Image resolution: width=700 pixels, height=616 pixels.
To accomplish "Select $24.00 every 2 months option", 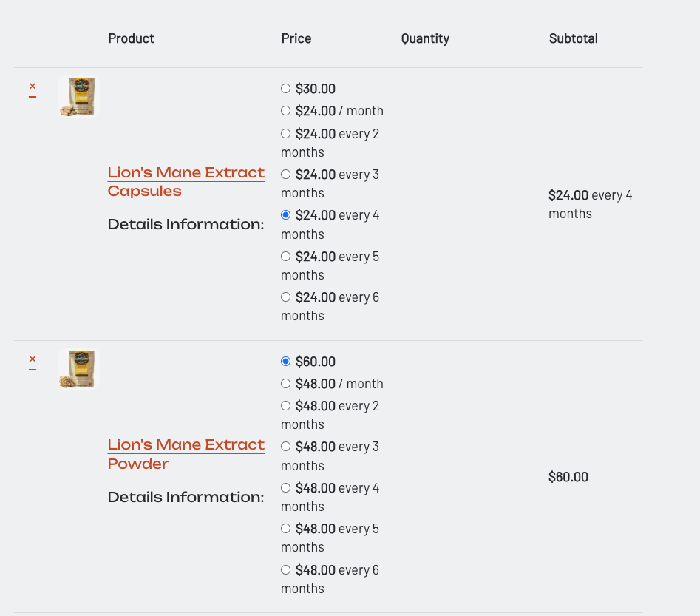I will pyautogui.click(x=286, y=133).
